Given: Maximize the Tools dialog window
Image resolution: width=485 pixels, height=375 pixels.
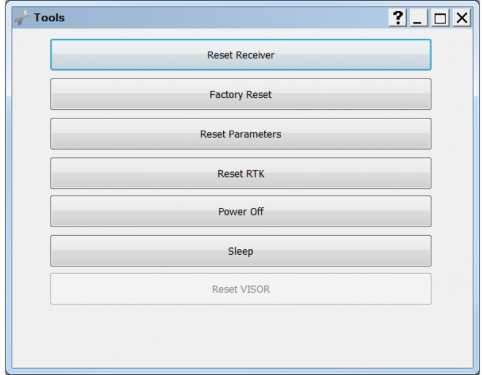Looking at the screenshot, I should click(440, 18).
